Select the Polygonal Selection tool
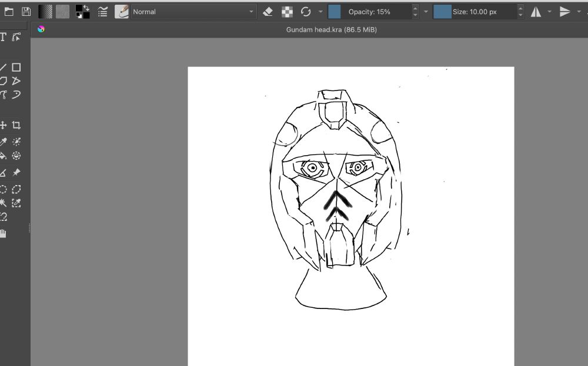The height and width of the screenshot is (366, 588). click(x=16, y=189)
